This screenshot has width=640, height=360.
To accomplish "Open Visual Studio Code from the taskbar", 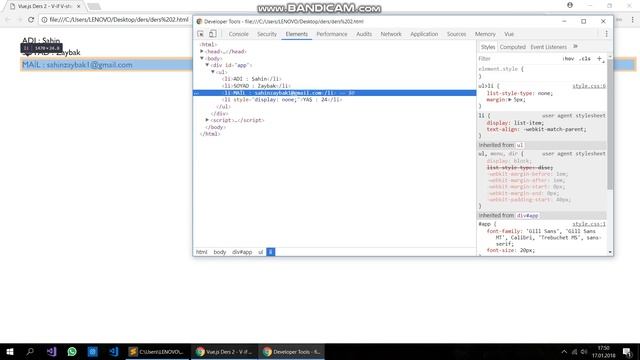I will pos(113,351).
